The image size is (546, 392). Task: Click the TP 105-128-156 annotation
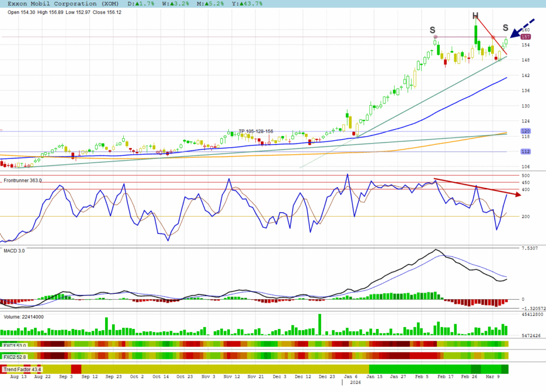pyautogui.click(x=255, y=131)
